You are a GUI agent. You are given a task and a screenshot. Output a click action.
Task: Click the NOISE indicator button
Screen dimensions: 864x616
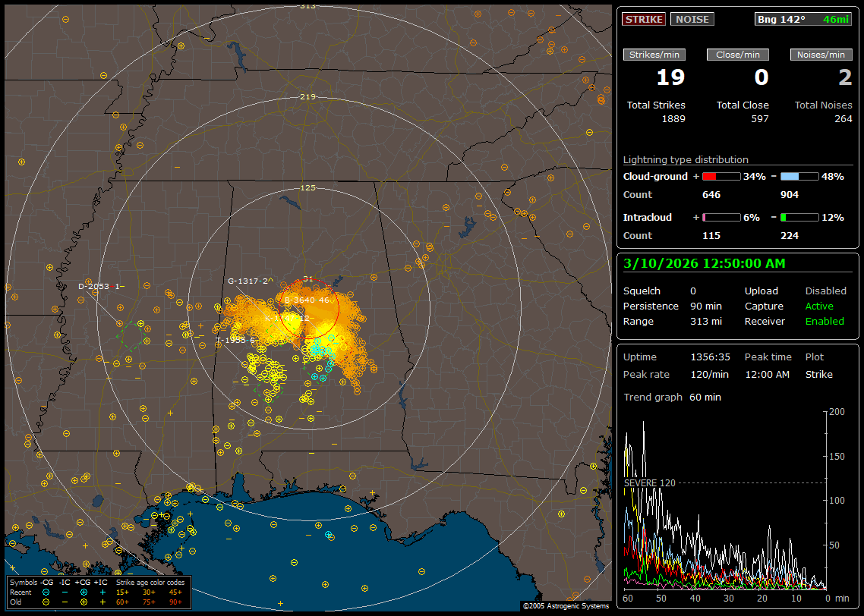[x=692, y=19]
